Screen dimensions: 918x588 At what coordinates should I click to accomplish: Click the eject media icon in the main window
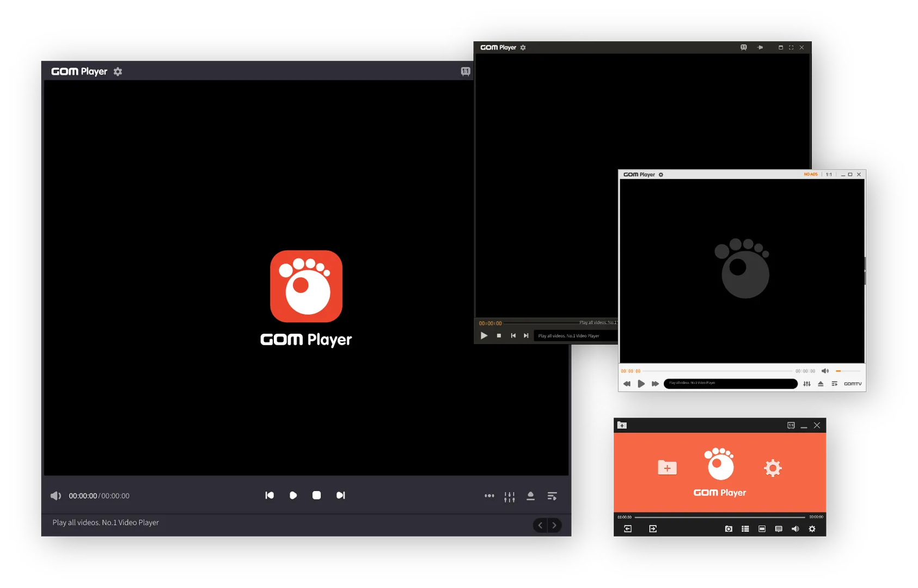(531, 495)
